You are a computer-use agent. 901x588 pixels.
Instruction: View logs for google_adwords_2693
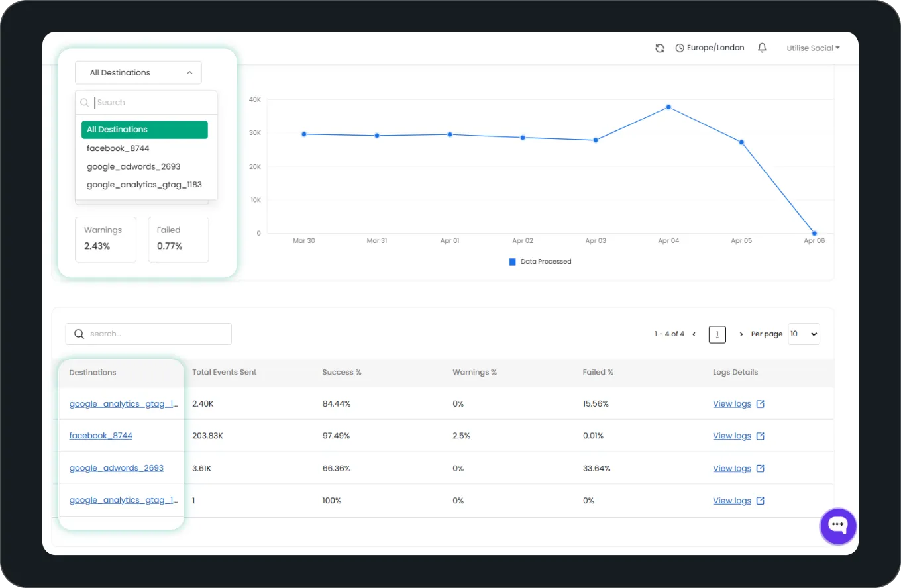click(x=732, y=468)
